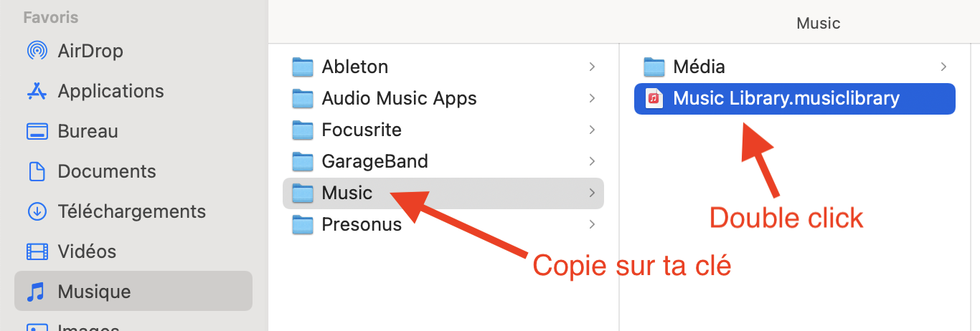Click the Bureau desktop icon

pyautogui.click(x=37, y=132)
